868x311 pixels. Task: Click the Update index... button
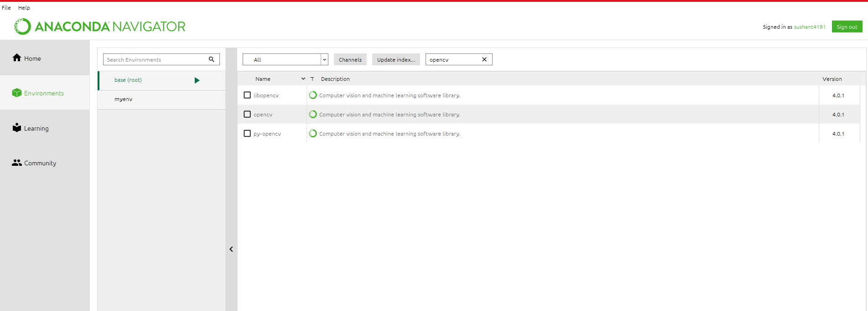[396, 59]
